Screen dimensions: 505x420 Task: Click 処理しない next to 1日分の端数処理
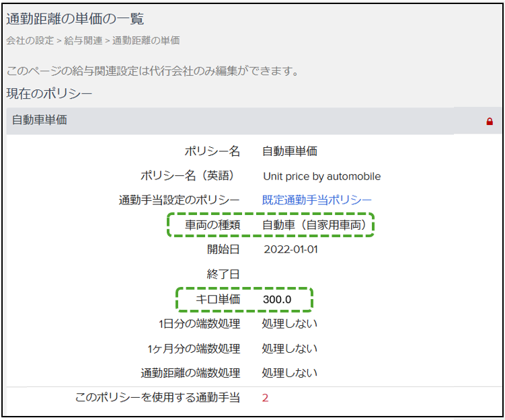tap(289, 324)
